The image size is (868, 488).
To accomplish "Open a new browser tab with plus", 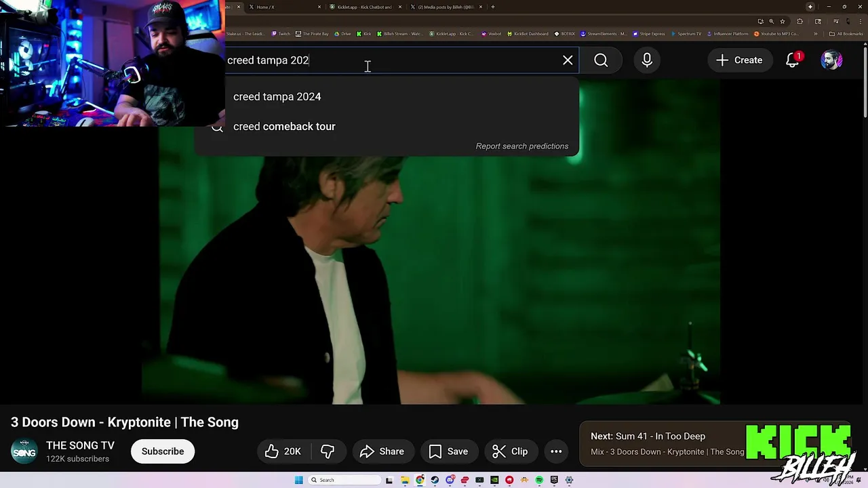I will (x=493, y=7).
